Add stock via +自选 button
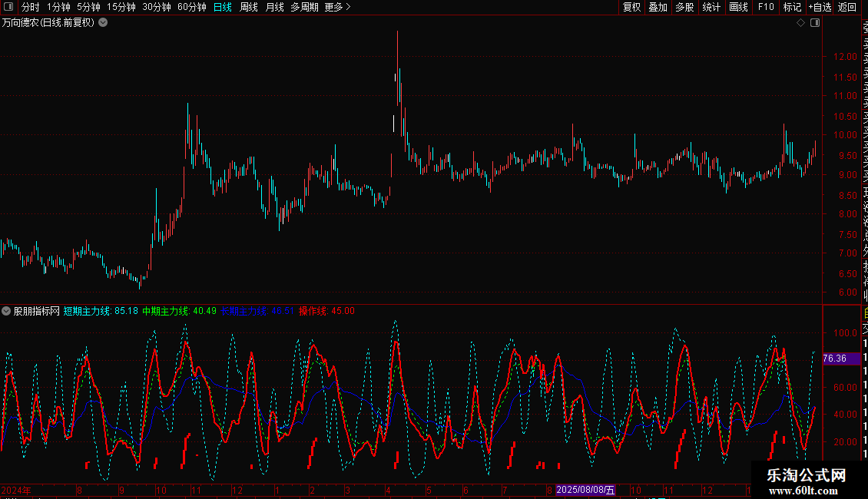The image size is (868, 499). click(x=820, y=7)
